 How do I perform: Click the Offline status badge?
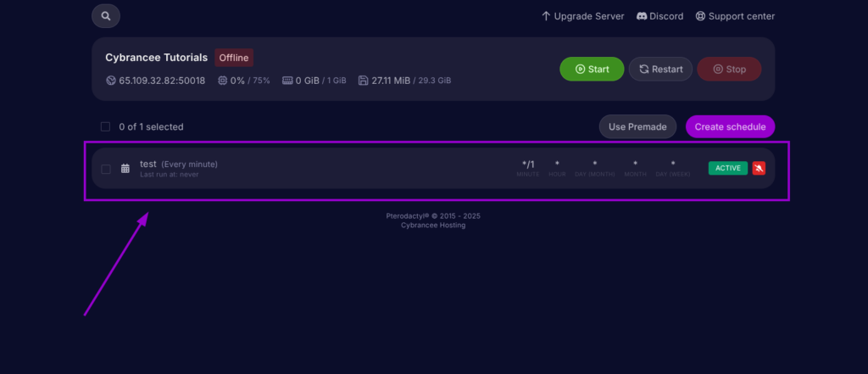coord(234,58)
